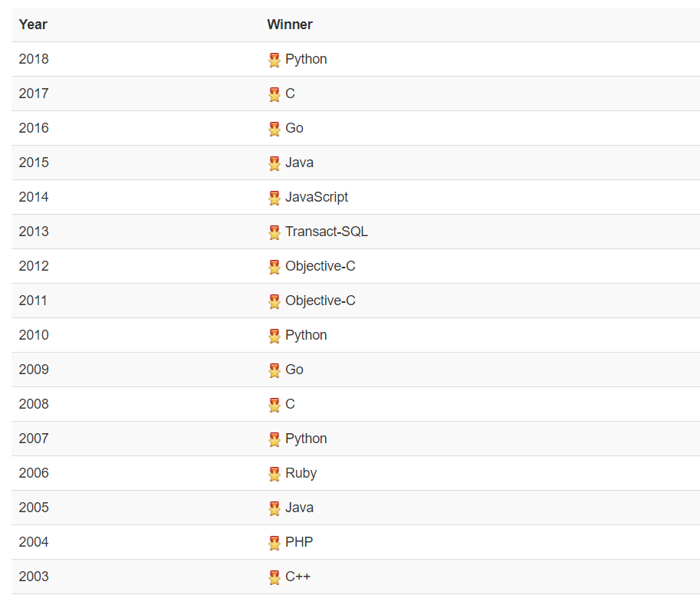This screenshot has height=608, width=700.
Task: Select the 2017 year cell
Action: [34, 94]
